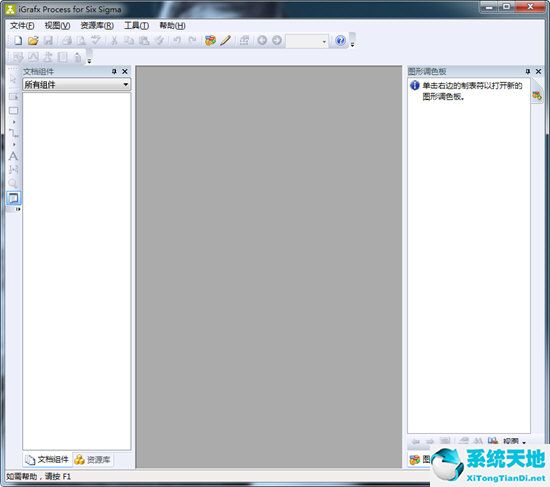Screen dimensions: 550x487
Task: Click the new palette tab on right edge
Action: pyautogui.click(x=537, y=94)
